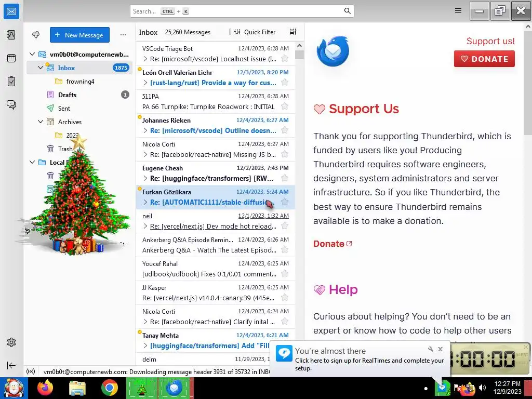Expand the rust-lang/rust thread

145,83
